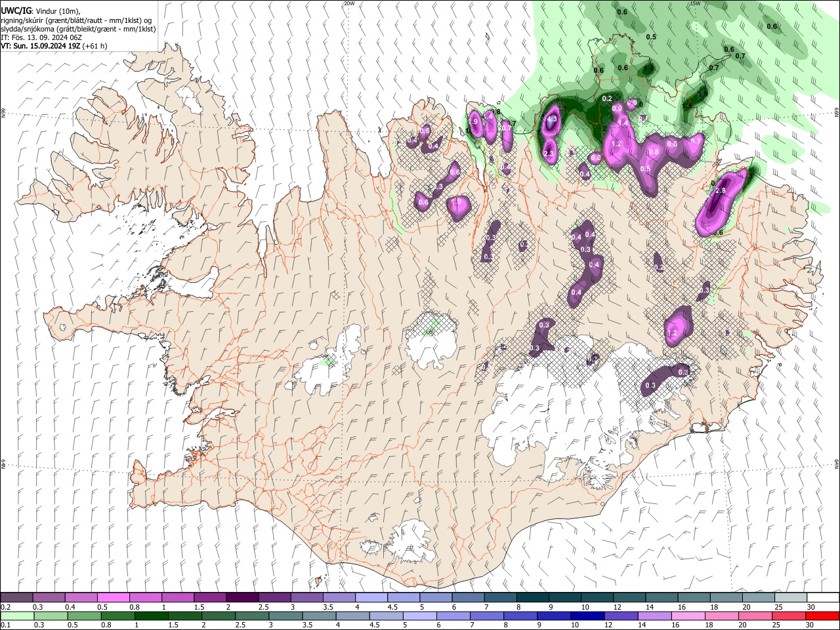
Task: Click the 'VT: Sun. 15.09.2024 19Z (+61 h)' line
Action: pos(54,46)
